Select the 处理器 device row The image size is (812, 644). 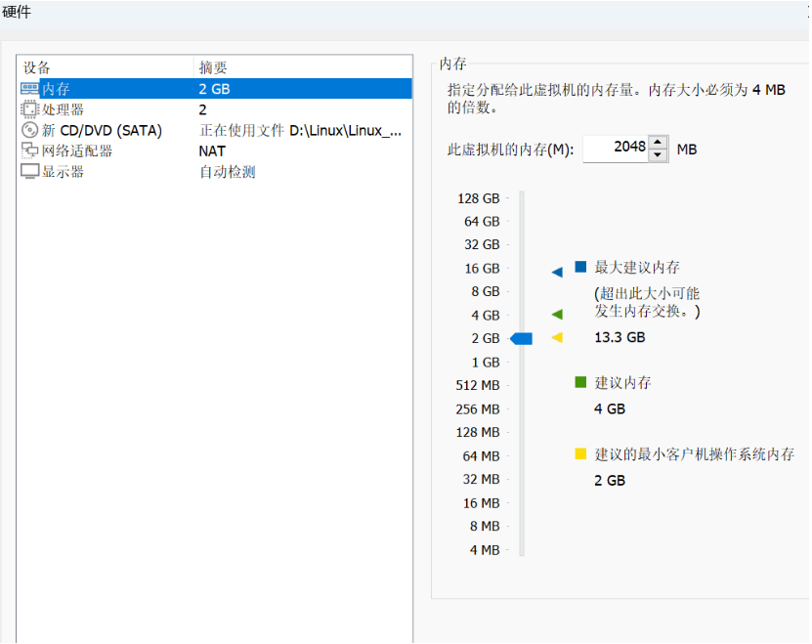pyautogui.click(x=215, y=109)
